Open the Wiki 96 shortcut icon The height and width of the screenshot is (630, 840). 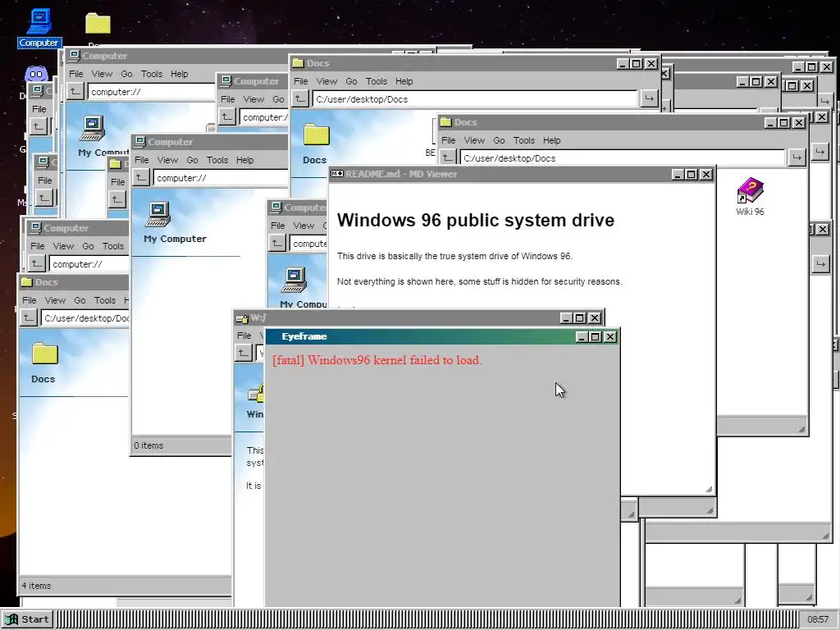pos(750,197)
